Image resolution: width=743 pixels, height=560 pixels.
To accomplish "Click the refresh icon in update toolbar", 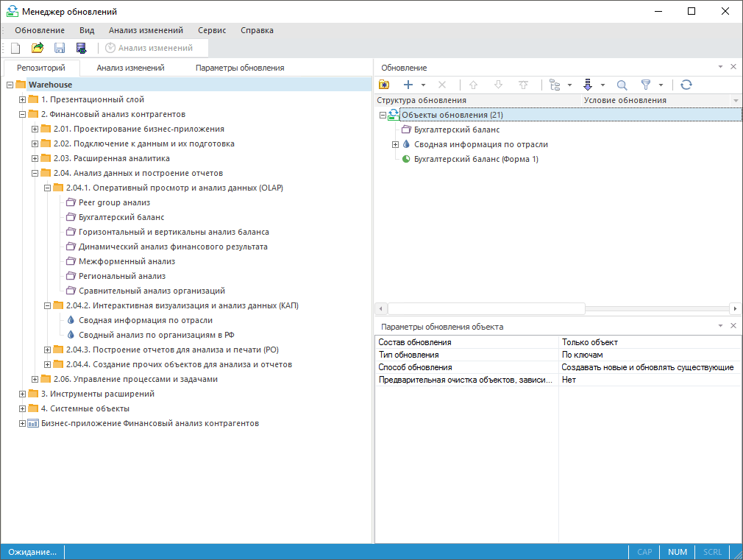I will pyautogui.click(x=686, y=85).
